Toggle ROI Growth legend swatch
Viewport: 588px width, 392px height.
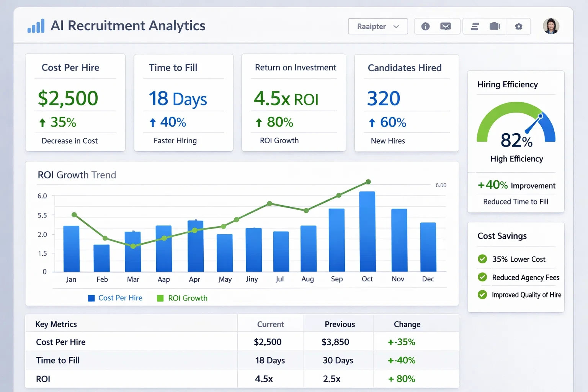point(160,298)
